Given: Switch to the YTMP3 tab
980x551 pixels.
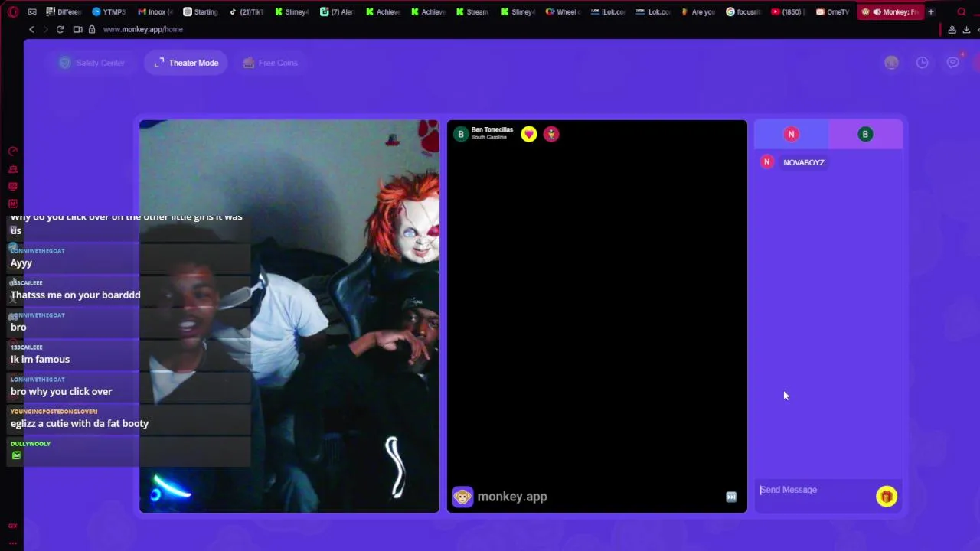Looking at the screenshot, I should coord(109,11).
